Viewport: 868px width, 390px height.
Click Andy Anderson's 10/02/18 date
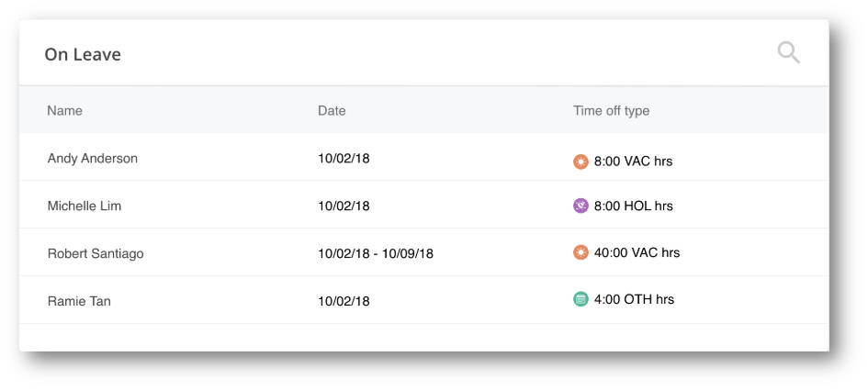(x=344, y=159)
